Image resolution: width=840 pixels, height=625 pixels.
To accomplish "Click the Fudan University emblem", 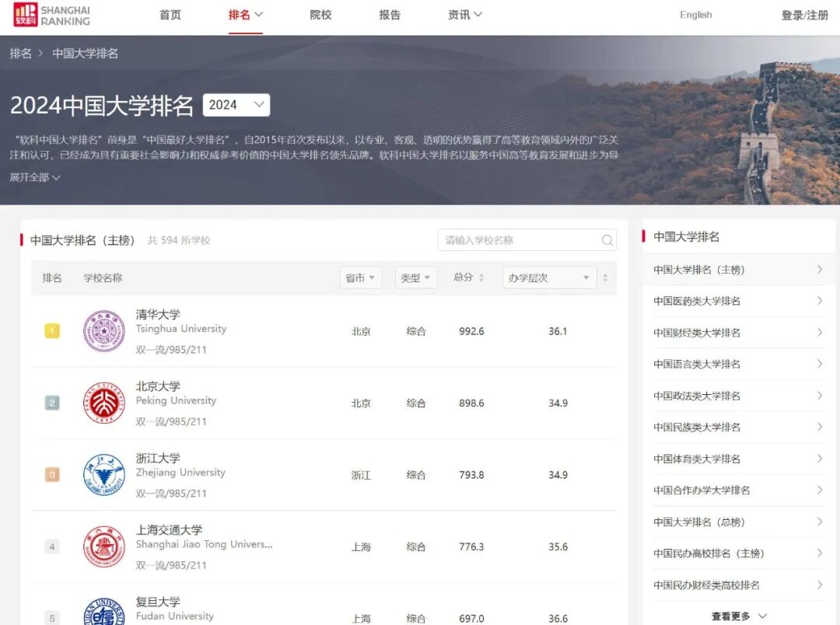I will pos(104,612).
